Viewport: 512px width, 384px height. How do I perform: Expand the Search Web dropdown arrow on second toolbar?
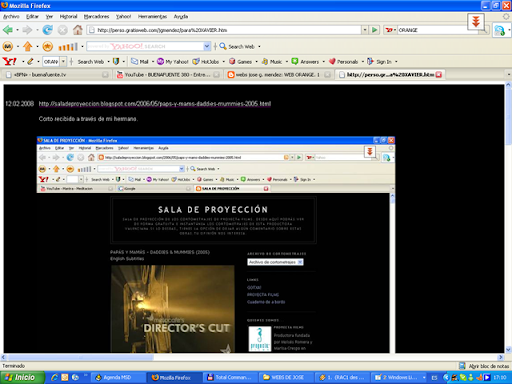(x=259, y=47)
